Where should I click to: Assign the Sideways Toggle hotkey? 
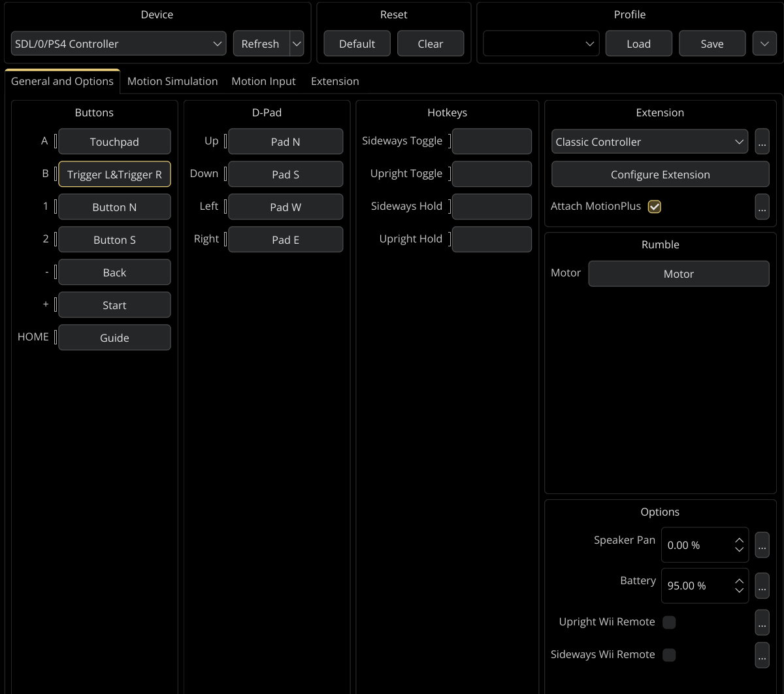click(492, 142)
